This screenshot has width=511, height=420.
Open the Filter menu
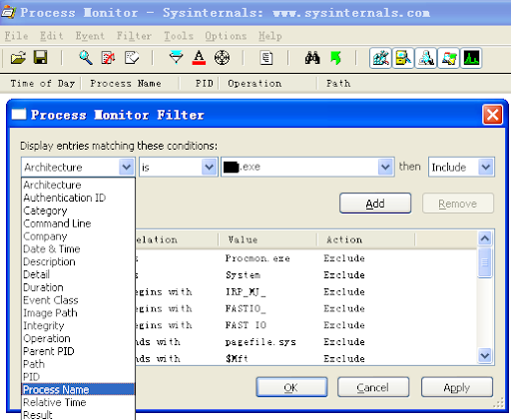click(134, 36)
